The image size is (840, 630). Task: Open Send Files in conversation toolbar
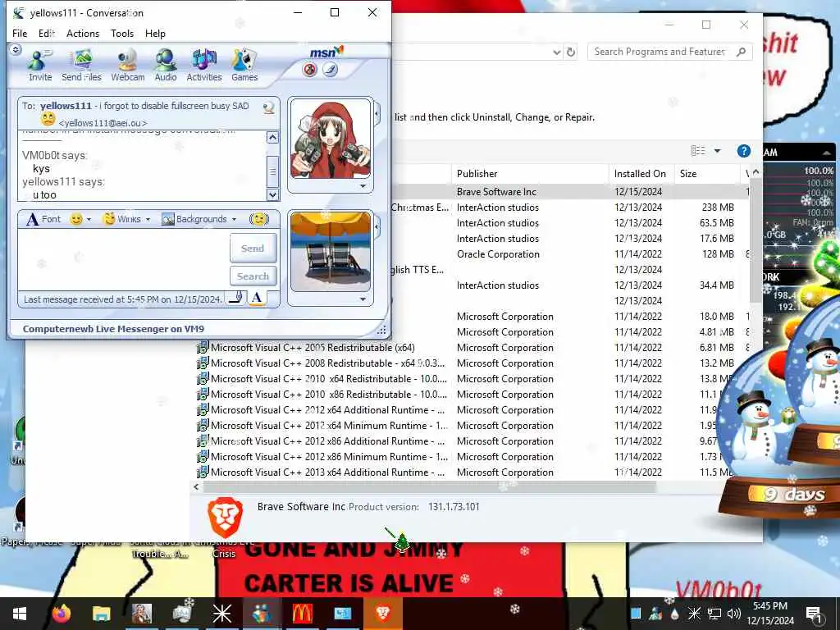(x=81, y=65)
